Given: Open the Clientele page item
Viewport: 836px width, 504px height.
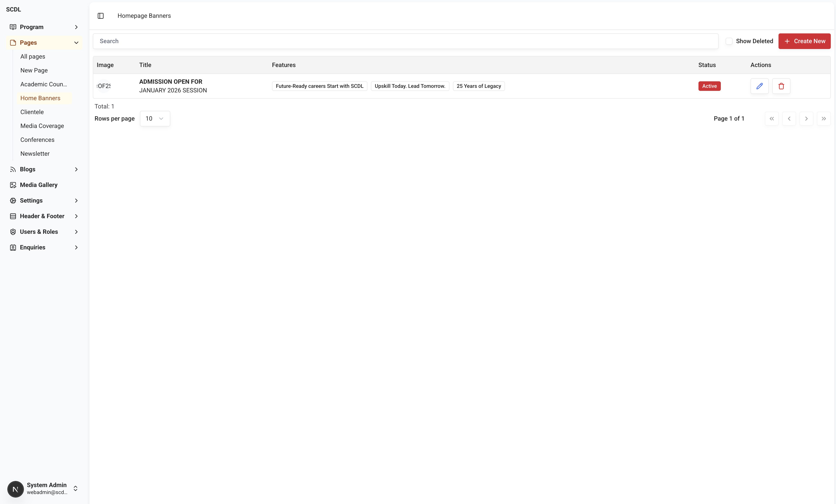Looking at the screenshot, I should coord(32,112).
